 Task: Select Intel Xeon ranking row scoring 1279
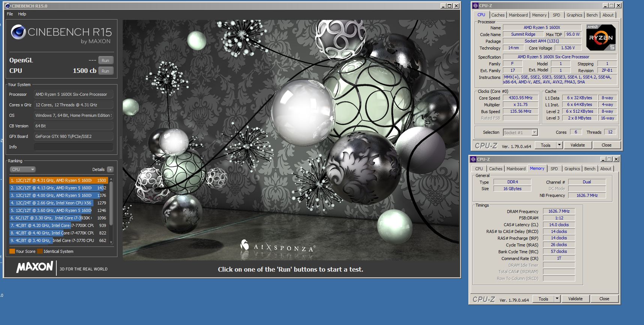pyautogui.click(x=59, y=203)
